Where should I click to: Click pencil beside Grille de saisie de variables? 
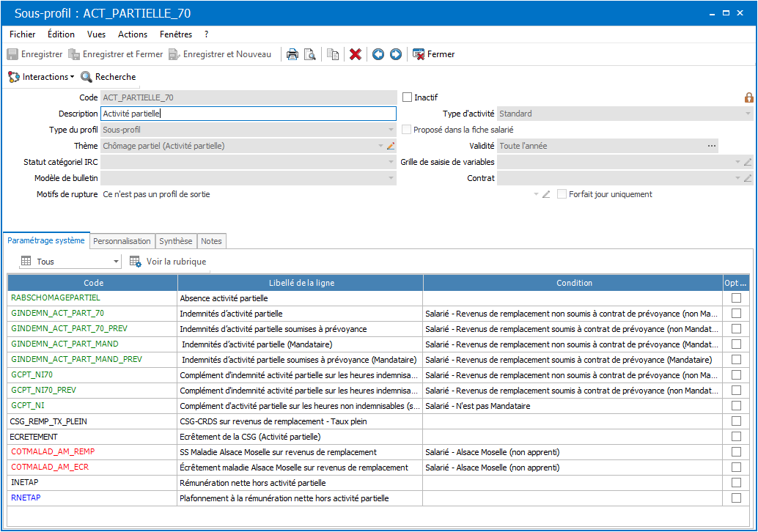coord(748,162)
